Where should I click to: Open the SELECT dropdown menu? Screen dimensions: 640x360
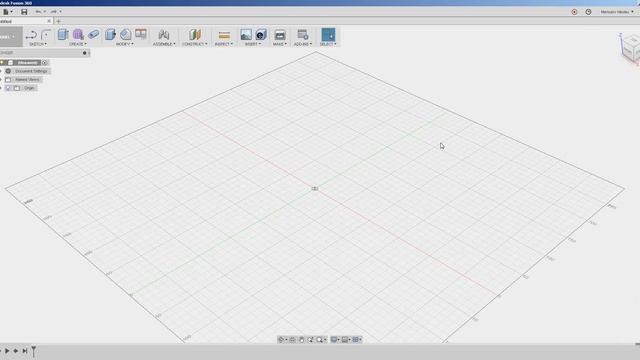[x=328, y=44]
